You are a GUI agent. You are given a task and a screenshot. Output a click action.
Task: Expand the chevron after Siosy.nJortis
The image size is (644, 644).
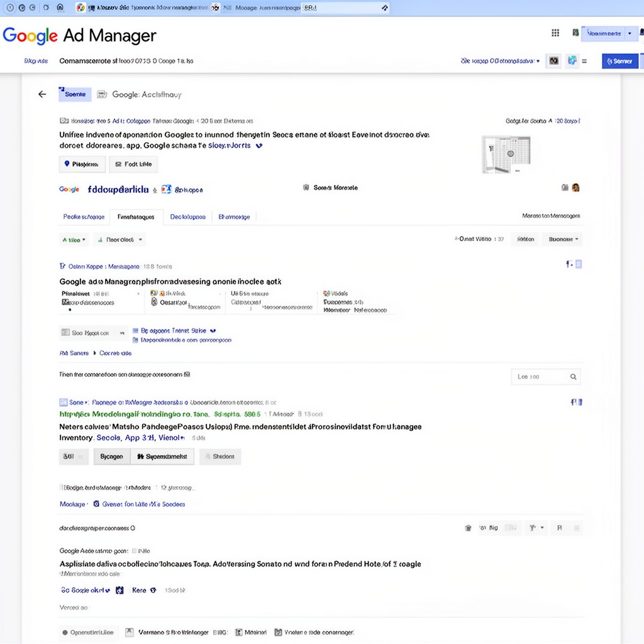tap(259, 145)
